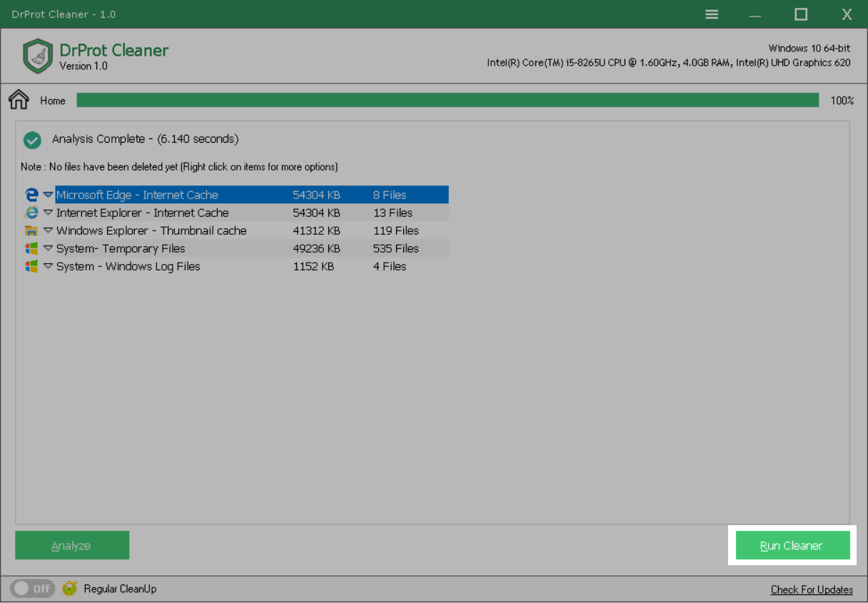The height and width of the screenshot is (603, 868).
Task: Open the hamburger menu in title bar
Action: pyautogui.click(x=712, y=14)
